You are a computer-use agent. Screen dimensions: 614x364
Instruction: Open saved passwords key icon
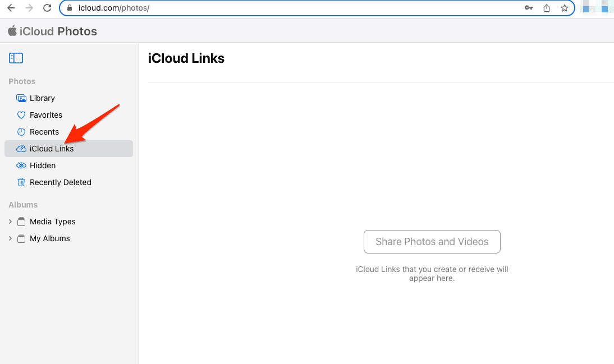coord(529,8)
